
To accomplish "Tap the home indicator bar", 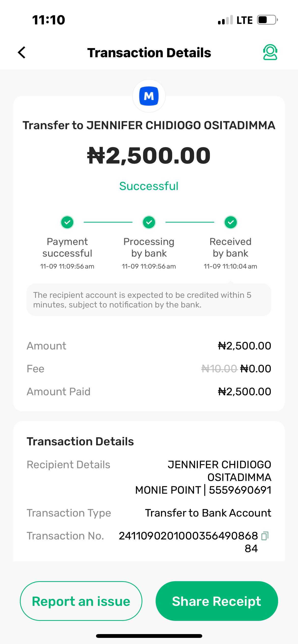I will pyautogui.click(x=149, y=636).
